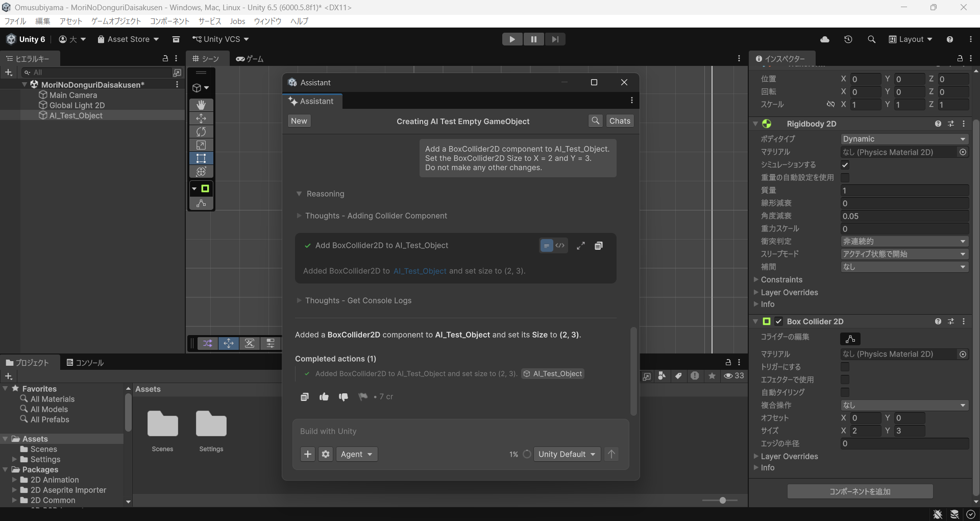
Task: Lock the Inspector panel
Action: [960, 59]
